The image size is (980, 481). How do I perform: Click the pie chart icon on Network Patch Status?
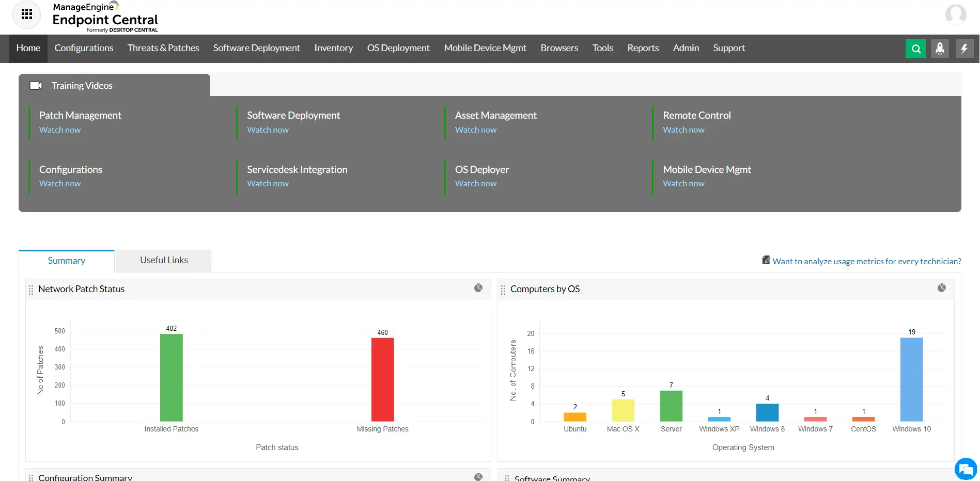tap(478, 288)
